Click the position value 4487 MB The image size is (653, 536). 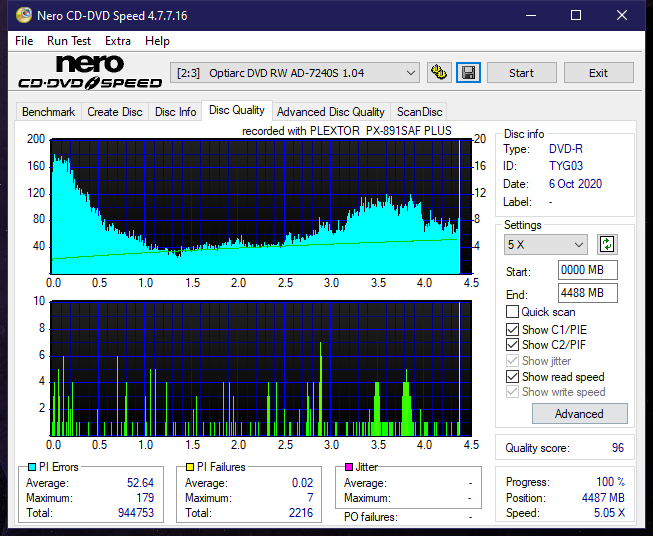(603, 498)
